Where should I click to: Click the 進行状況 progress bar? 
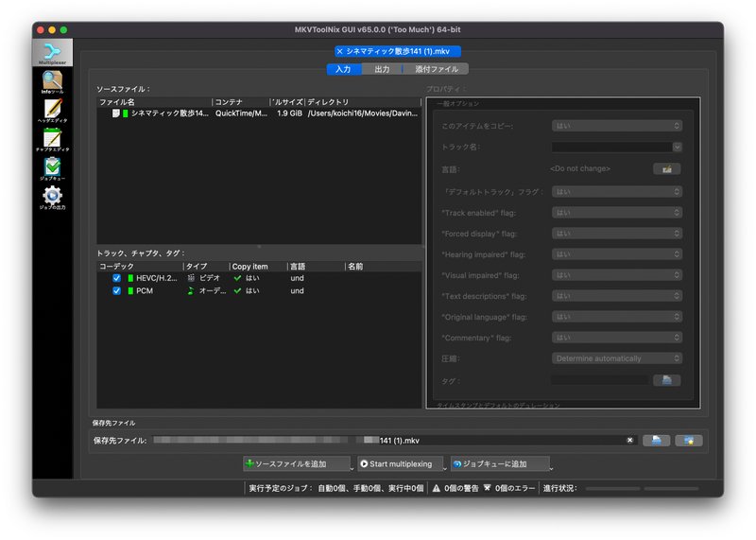click(x=642, y=488)
